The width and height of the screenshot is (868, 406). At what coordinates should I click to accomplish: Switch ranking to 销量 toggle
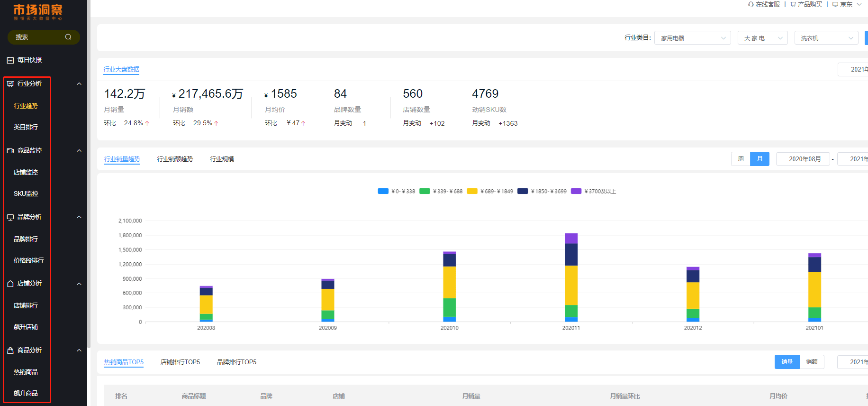click(x=787, y=362)
